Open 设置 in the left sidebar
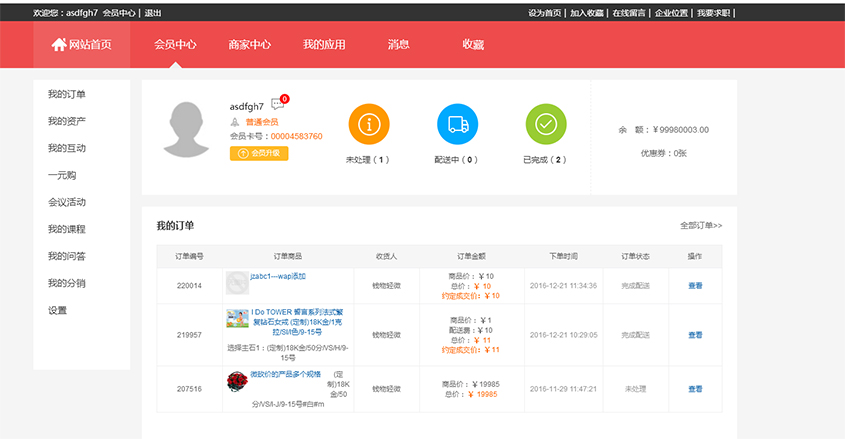The width and height of the screenshot is (845, 439). pos(58,310)
